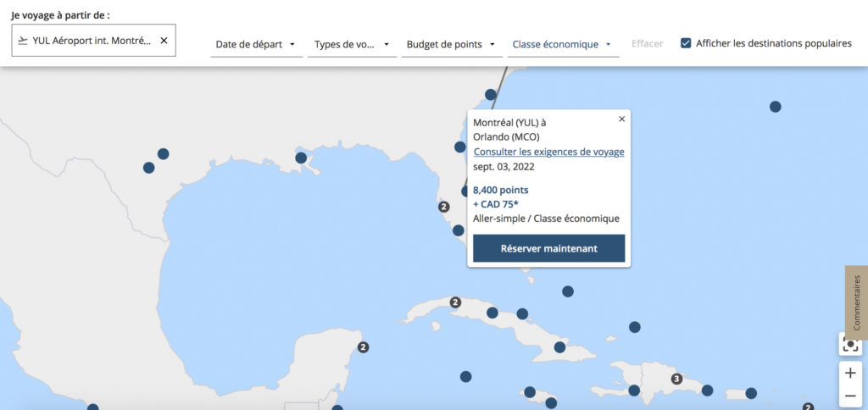
Task: Change the Classe économique selection
Action: click(x=562, y=44)
